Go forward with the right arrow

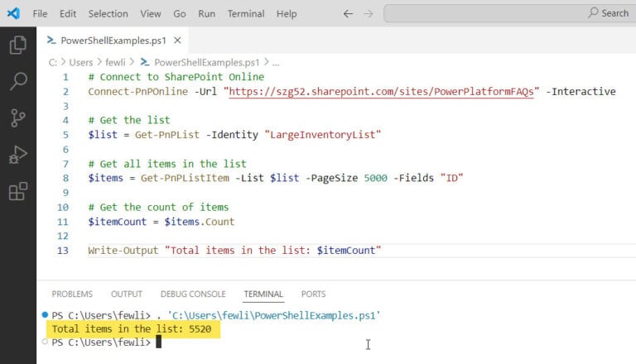tap(368, 14)
